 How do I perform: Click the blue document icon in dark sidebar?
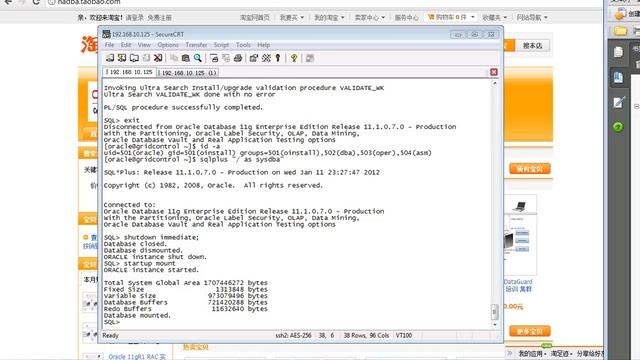click(x=618, y=77)
